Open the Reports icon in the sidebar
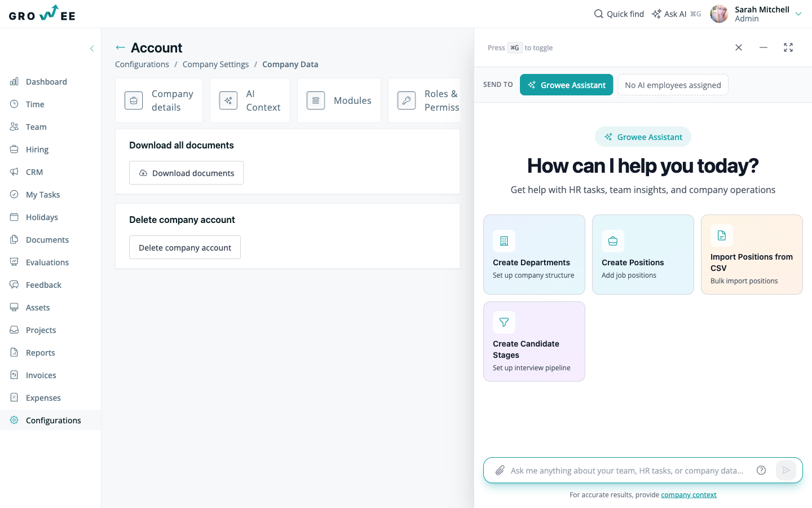This screenshot has width=812, height=508. (14, 352)
